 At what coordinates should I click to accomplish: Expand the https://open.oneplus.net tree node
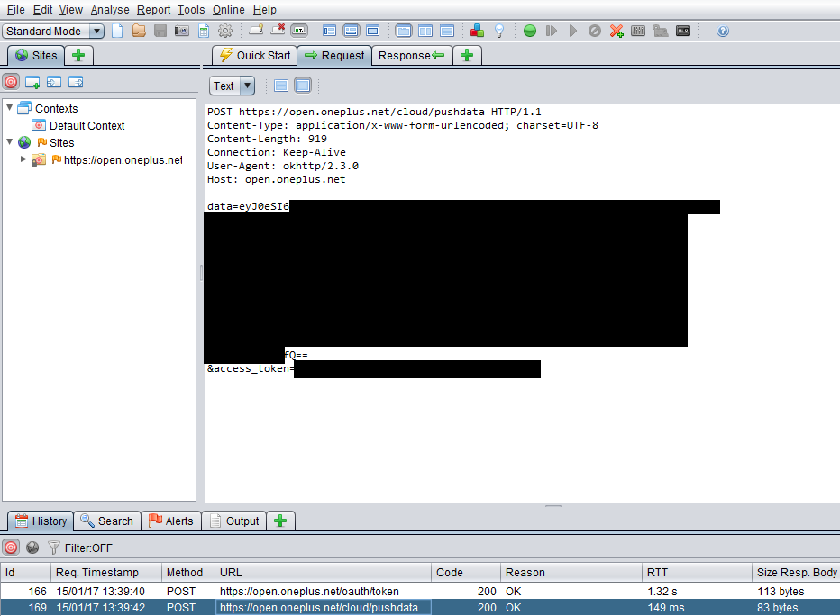tap(23, 159)
